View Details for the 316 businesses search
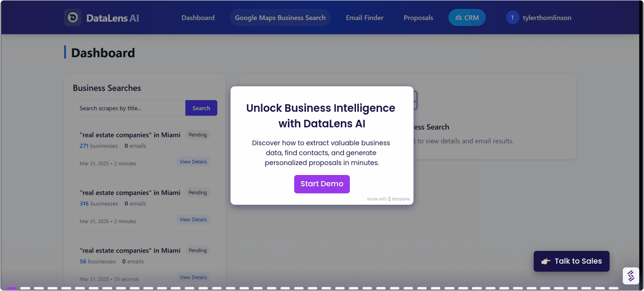Screen dimensions: 644x291 pos(193,219)
